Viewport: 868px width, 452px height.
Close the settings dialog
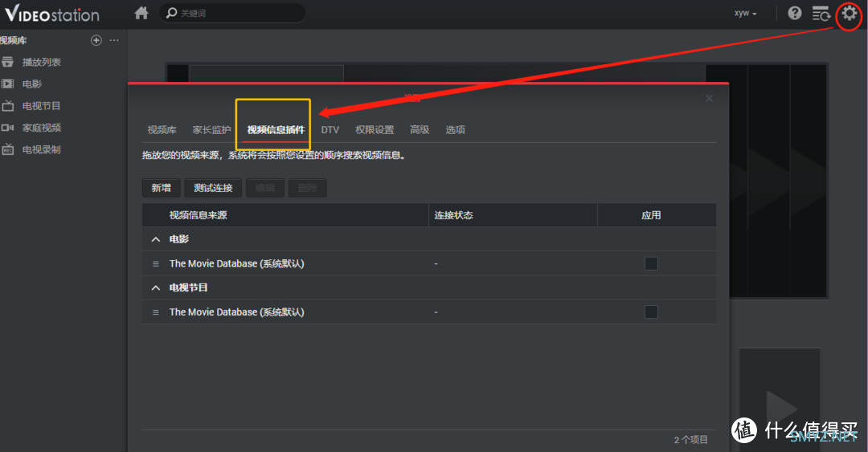[709, 99]
